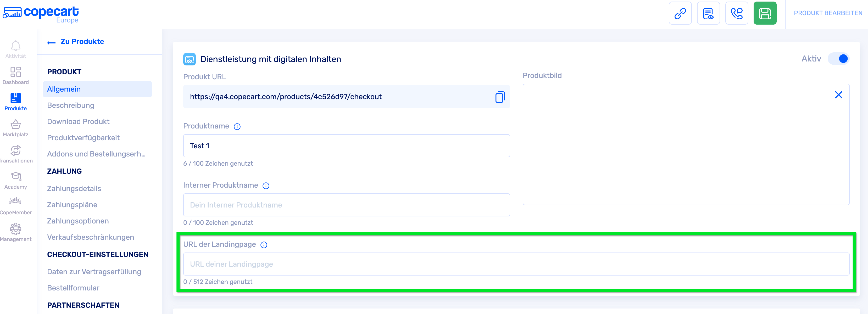Select Beschreibung in the product menu

[x=71, y=105]
